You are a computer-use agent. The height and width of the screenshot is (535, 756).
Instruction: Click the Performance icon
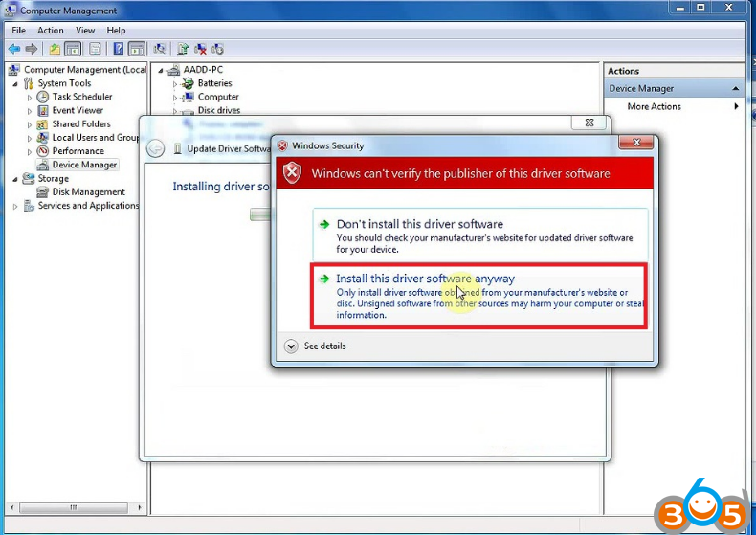[43, 151]
